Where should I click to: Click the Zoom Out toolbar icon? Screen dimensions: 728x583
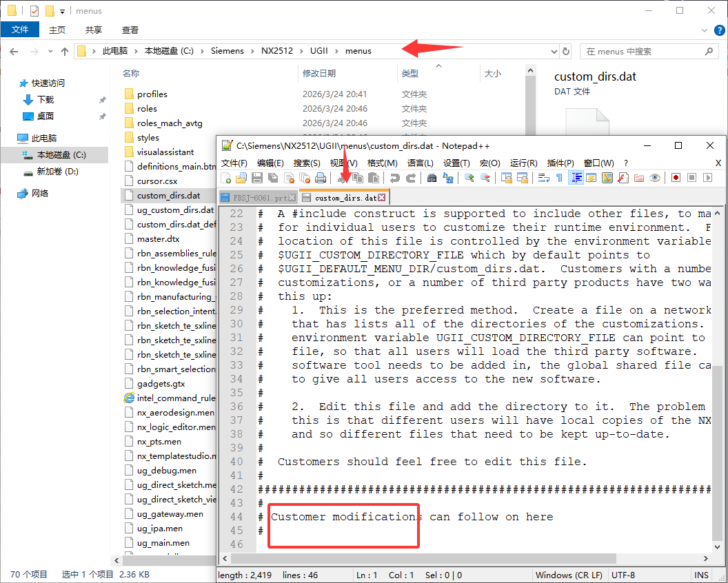pos(485,178)
